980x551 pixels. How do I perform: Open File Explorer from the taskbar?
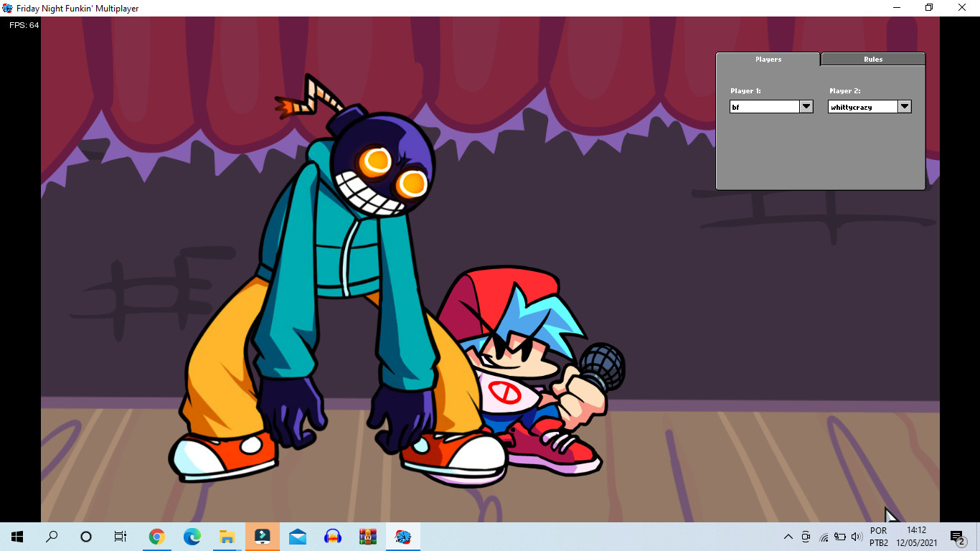click(227, 537)
